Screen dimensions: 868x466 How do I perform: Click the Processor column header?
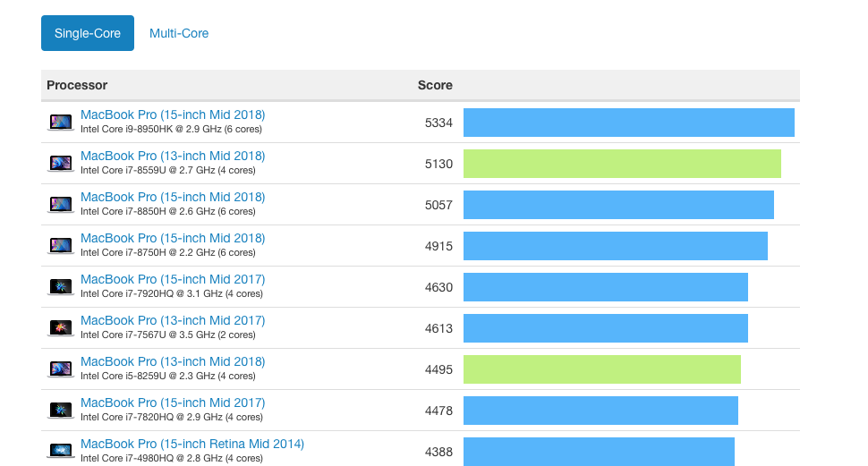[77, 85]
